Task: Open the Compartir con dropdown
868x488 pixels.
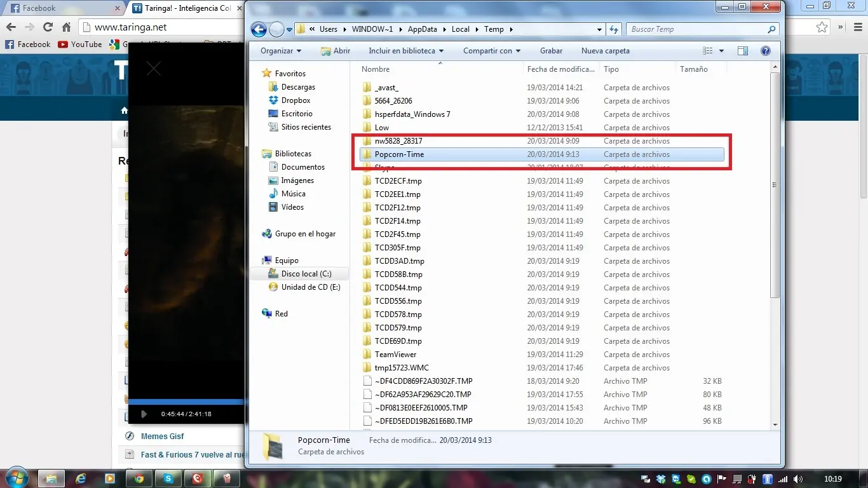Action: click(492, 51)
